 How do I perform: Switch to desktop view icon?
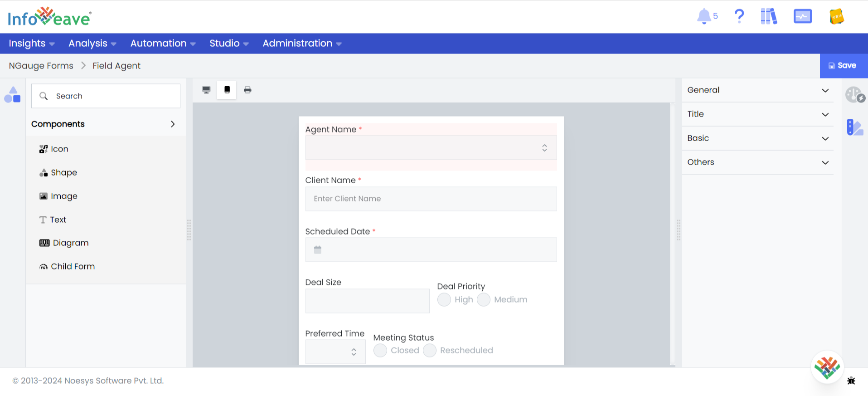coord(206,90)
